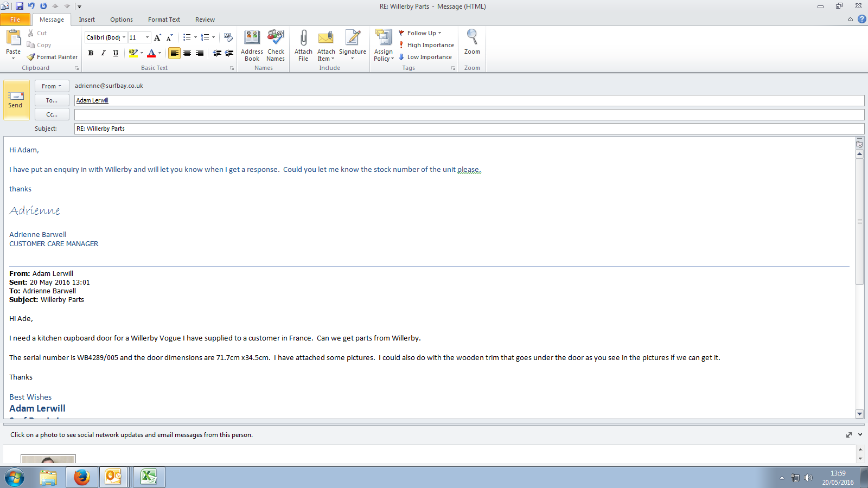Click the Format Painter tool
This screenshot has height=488, width=868.
(53, 57)
